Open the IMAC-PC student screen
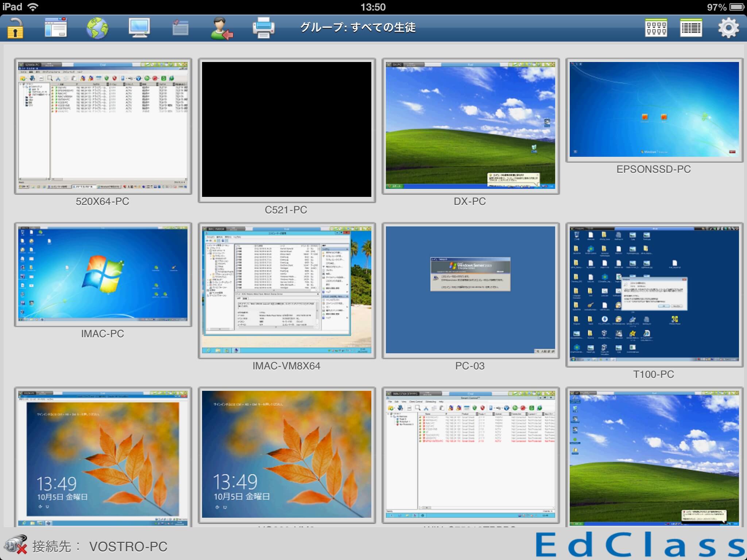Viewport: 747px width, 560px height. click(x=103, y=274)
